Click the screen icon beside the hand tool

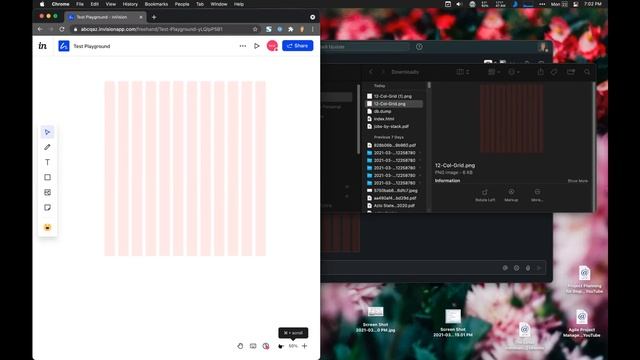pyautogui.click(x=253, y=346)
